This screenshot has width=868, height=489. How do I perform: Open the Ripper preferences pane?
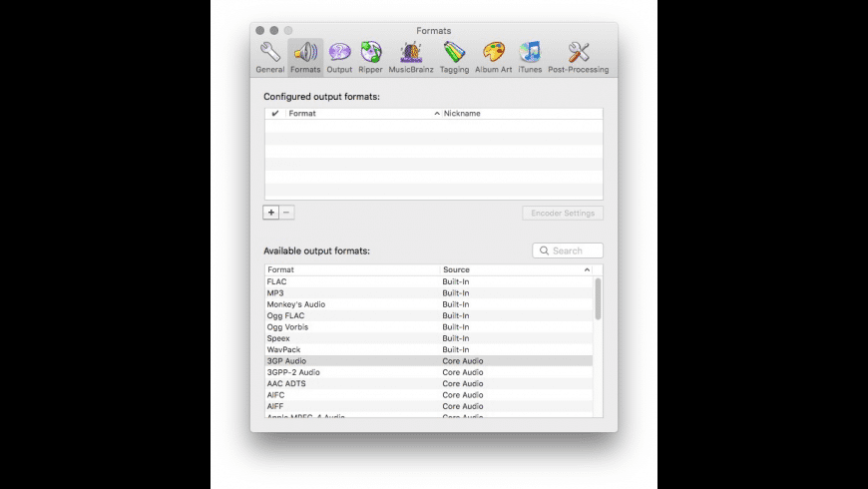tap(370, 57)
